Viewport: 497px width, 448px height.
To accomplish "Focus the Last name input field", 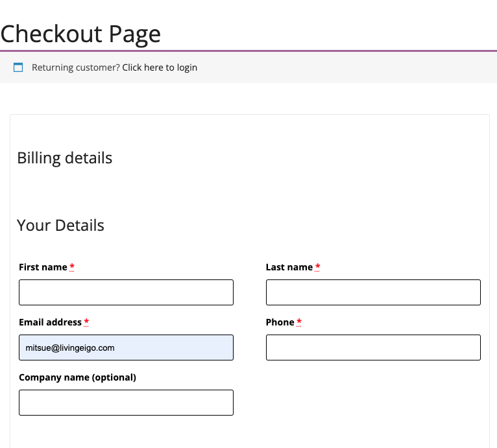I will (x=373, y=292).
